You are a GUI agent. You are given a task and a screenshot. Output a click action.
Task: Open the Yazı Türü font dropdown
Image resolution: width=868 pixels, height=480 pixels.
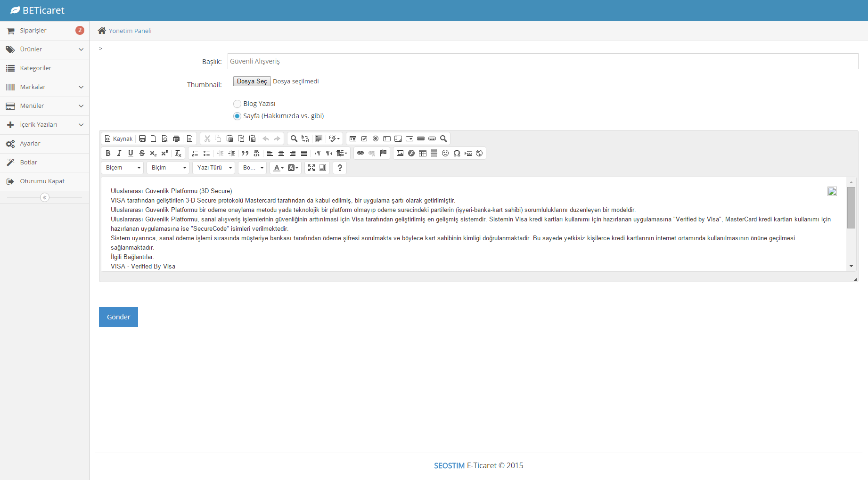pyautogui.click(x=214, y=168)
